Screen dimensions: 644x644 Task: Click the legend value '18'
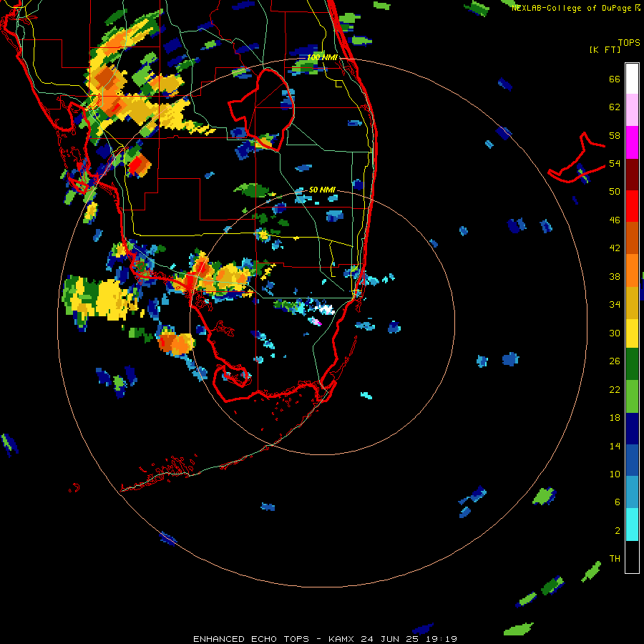click(x=615, y=418)
